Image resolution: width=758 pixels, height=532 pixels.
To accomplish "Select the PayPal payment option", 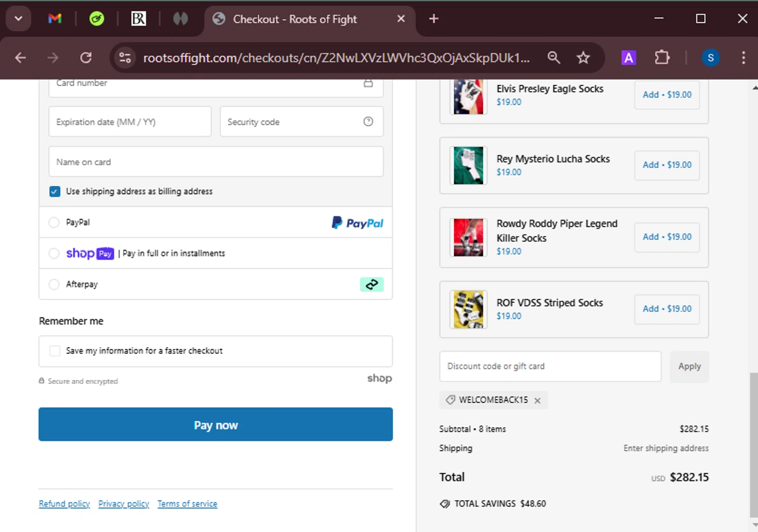I will click(54, 222).
